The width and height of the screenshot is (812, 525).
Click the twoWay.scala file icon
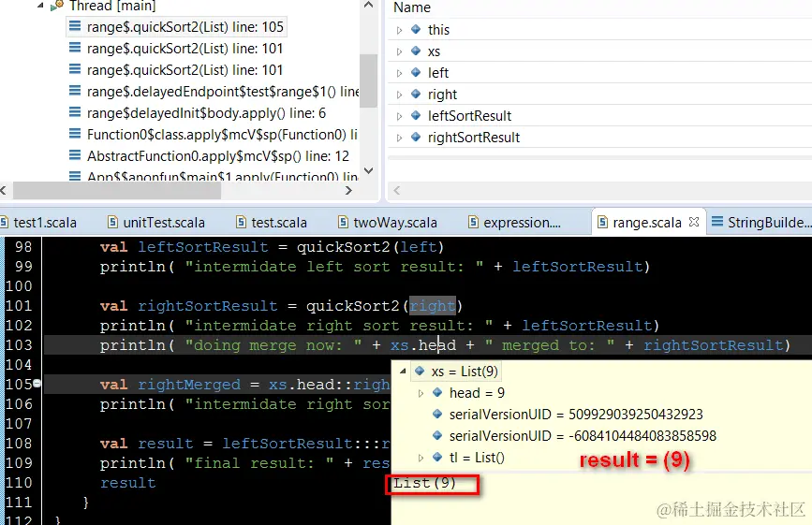343,222
